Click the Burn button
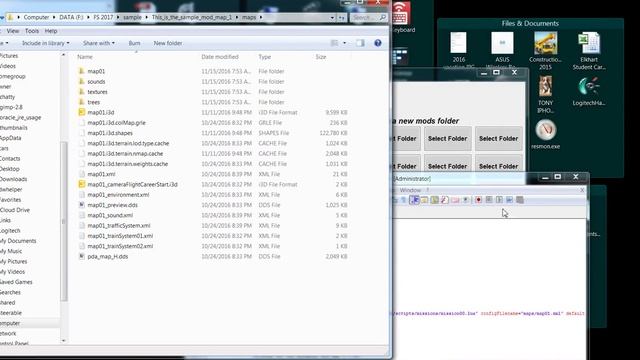This screenshot has width=640, height=360. 134,43
